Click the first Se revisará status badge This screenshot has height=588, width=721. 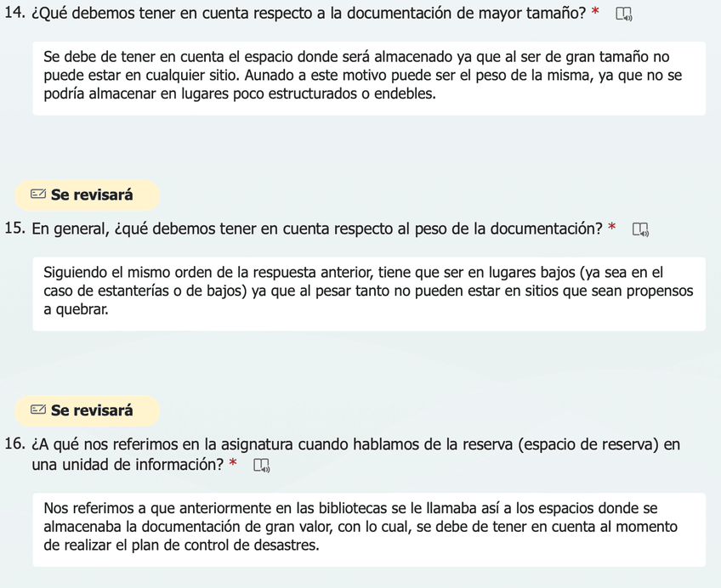pos(85,195)
